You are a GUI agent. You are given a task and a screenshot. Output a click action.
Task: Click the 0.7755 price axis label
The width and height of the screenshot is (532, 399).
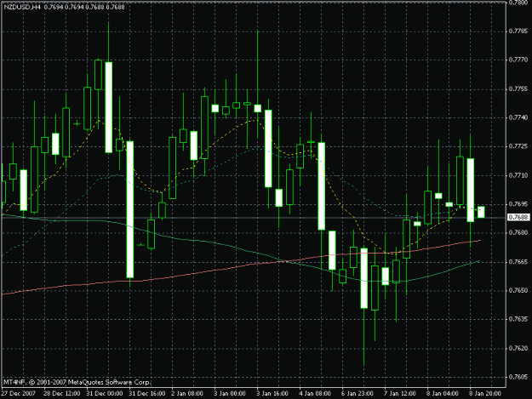coord(518,88)
